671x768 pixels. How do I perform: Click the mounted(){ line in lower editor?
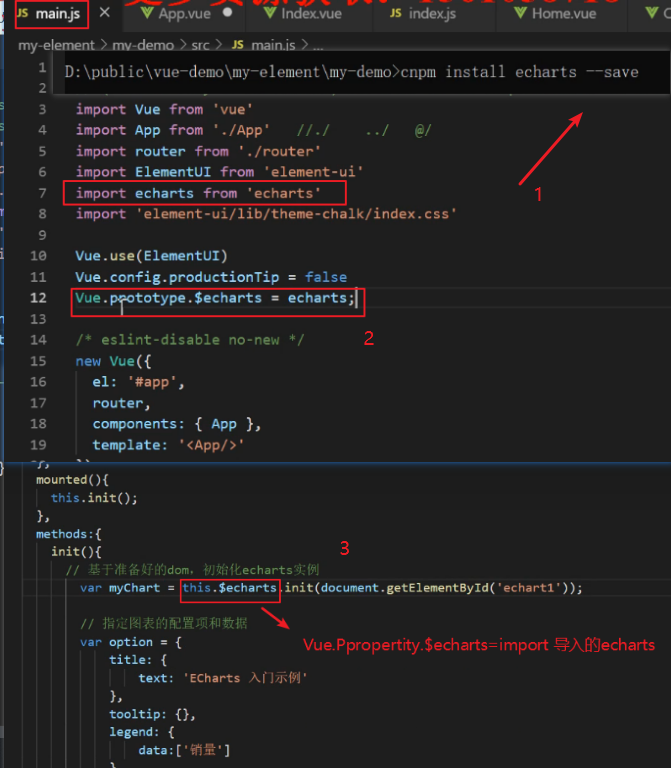72,480
